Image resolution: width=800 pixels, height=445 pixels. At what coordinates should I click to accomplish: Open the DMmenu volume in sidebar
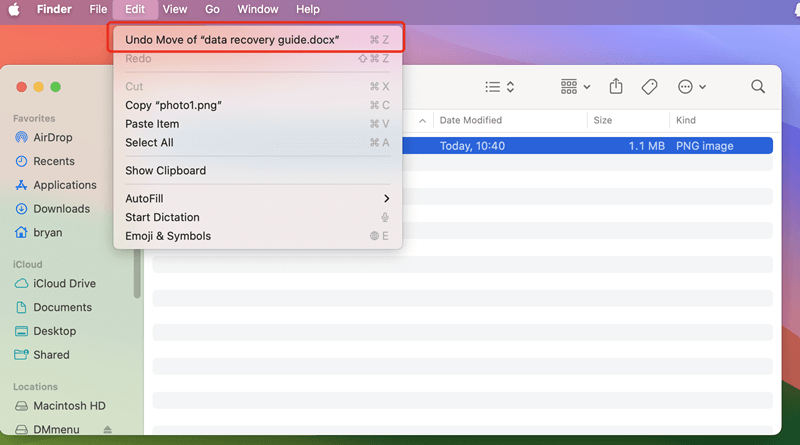[47, 429]
